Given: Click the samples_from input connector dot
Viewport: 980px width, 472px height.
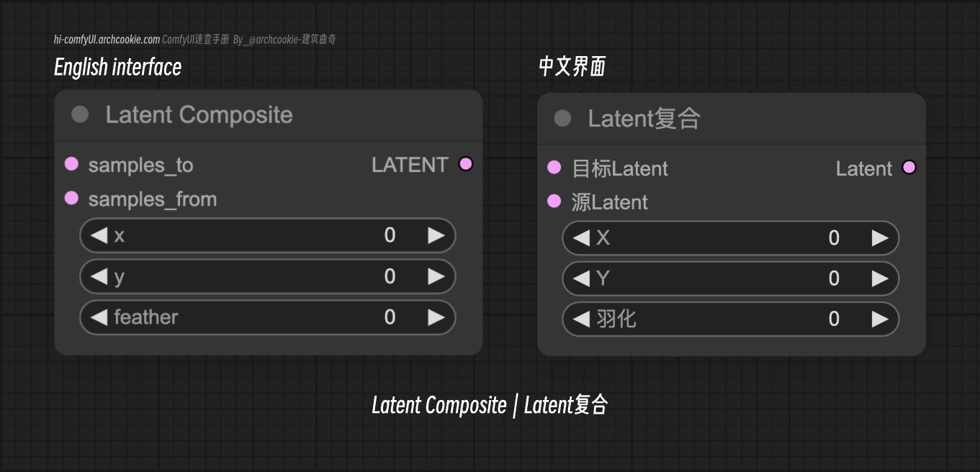Looking at the screenshot, I should click(71, 198).
